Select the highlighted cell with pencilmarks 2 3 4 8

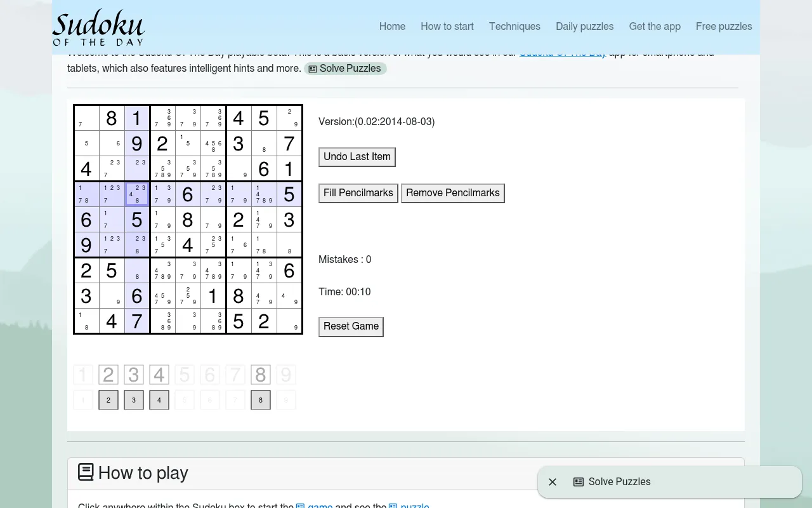(137, 194)
